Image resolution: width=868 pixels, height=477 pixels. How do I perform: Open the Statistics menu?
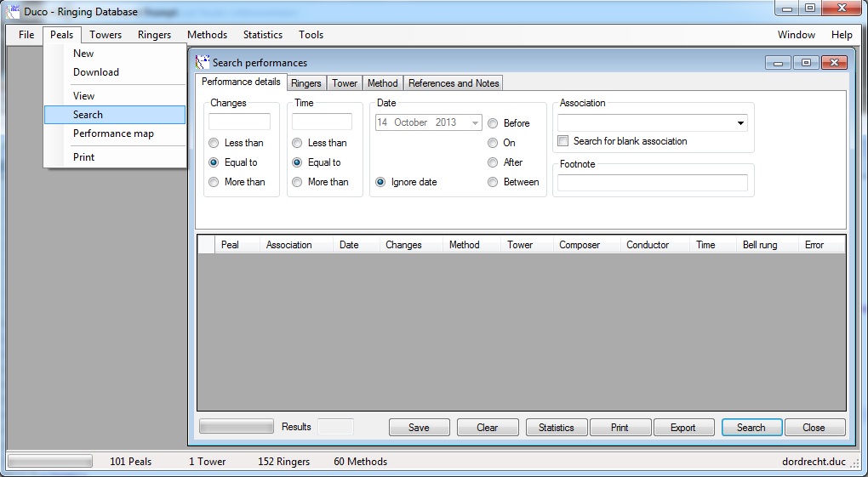262,35
